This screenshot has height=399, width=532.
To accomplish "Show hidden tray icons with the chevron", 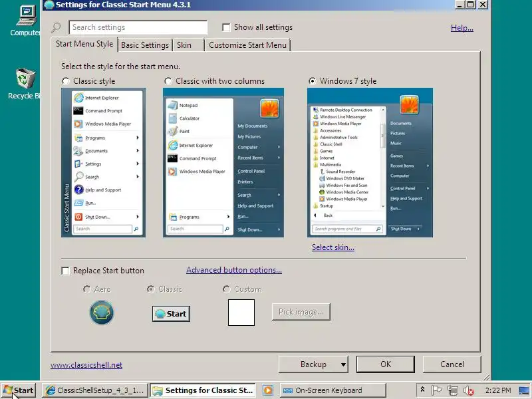I will (422, 390).
